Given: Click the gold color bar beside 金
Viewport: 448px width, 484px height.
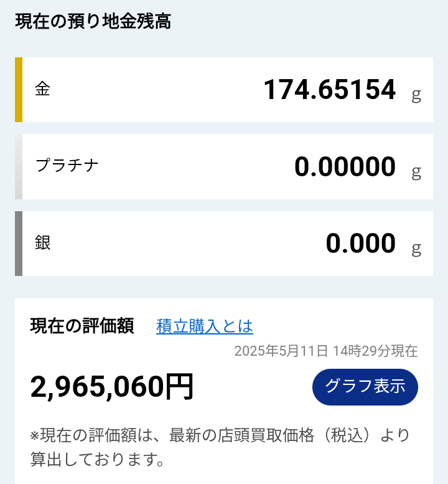Looking at the screenshot, I should 19,90.
